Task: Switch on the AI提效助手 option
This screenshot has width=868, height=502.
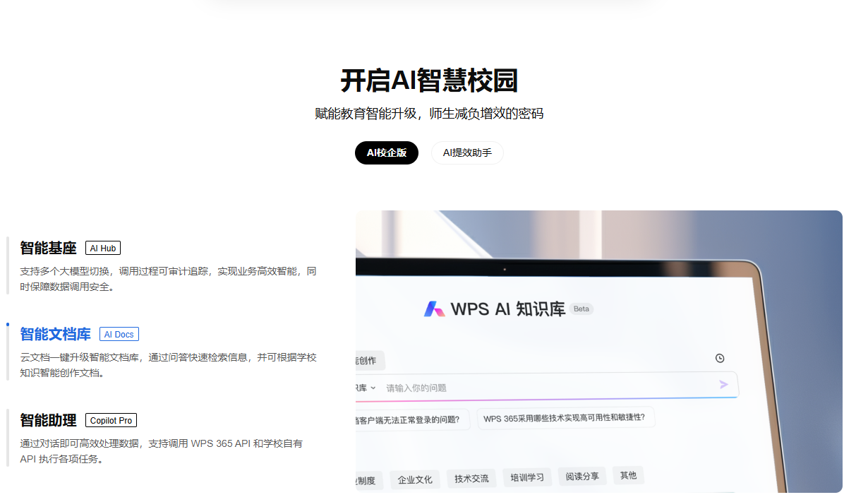Action: (x=467, y=153)
